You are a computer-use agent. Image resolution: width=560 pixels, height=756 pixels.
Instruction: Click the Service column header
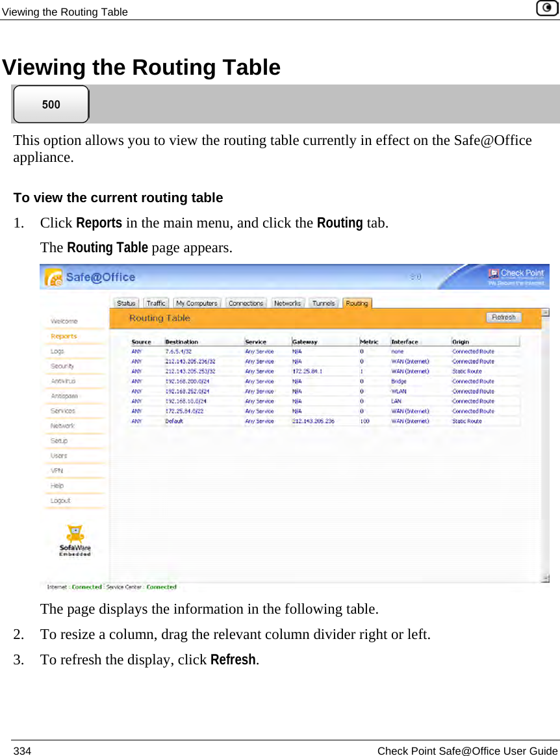255,341
